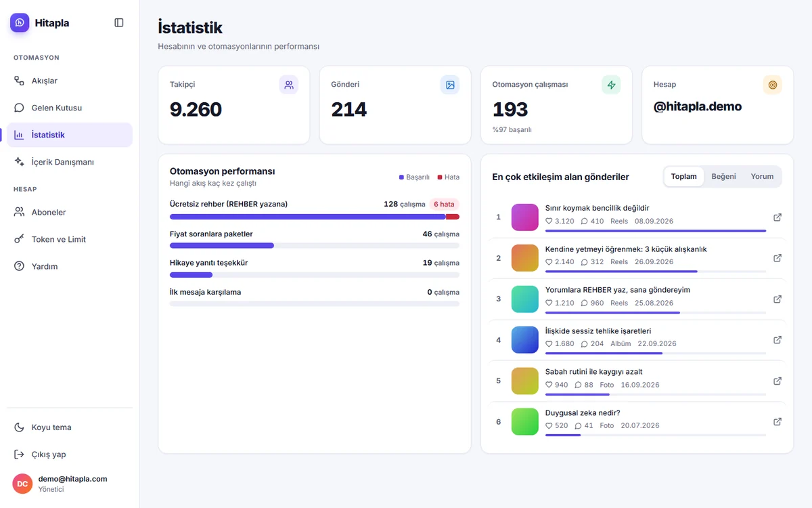Image resolution: width=812 pixels, height=508 pixels.
Task: Switch to the Toplam tab
Action: coord(683,177)
